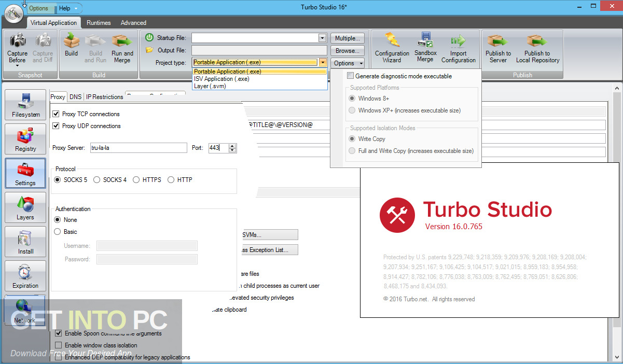Choose Portable Application (.exe) from list
This screenshot has width=623, height=364.
259,72
